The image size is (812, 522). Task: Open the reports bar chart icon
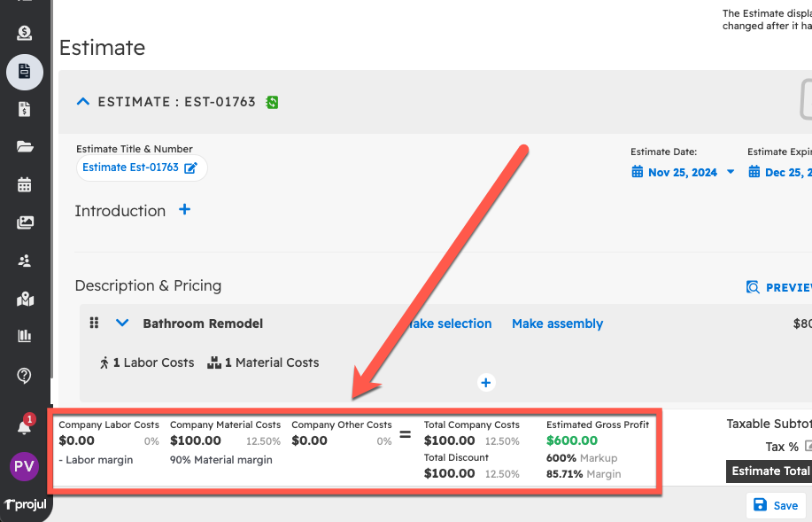tap(25, 336)
